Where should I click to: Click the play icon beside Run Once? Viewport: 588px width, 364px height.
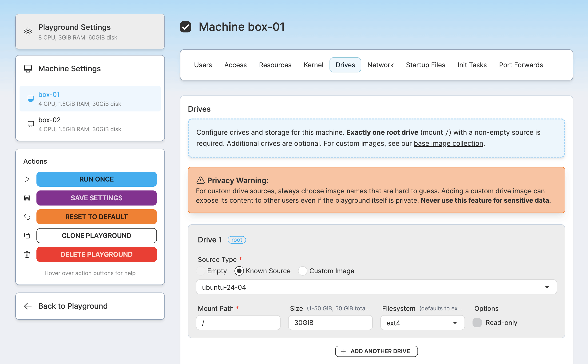[x=27, y=179]
